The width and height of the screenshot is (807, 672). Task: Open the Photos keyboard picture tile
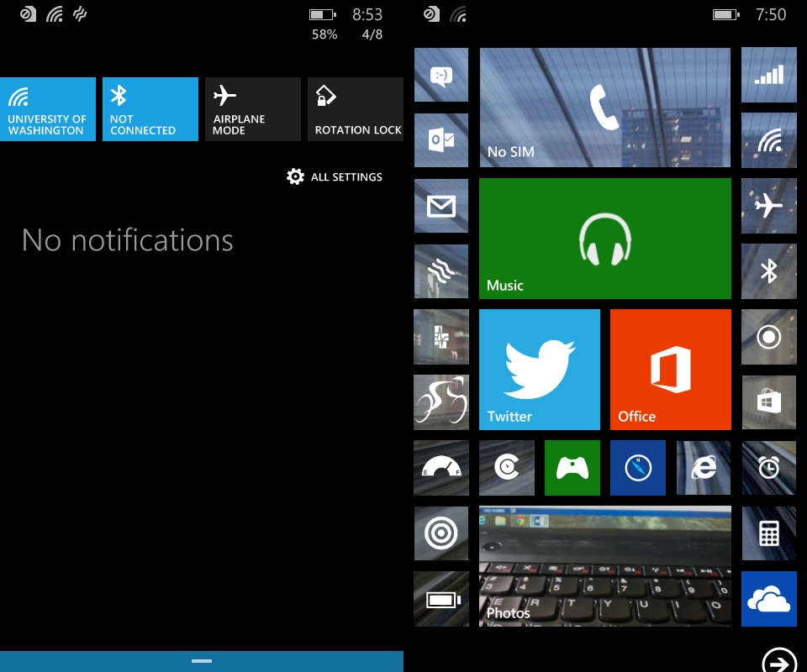(x=604, y=566)
